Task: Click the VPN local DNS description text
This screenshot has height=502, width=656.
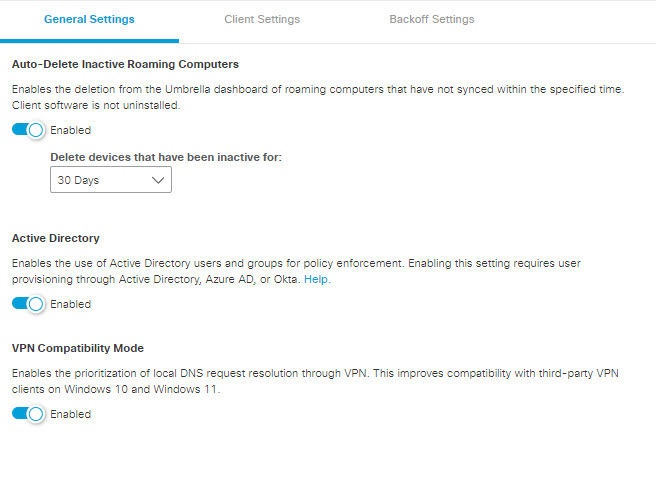Action: point(316,373)
